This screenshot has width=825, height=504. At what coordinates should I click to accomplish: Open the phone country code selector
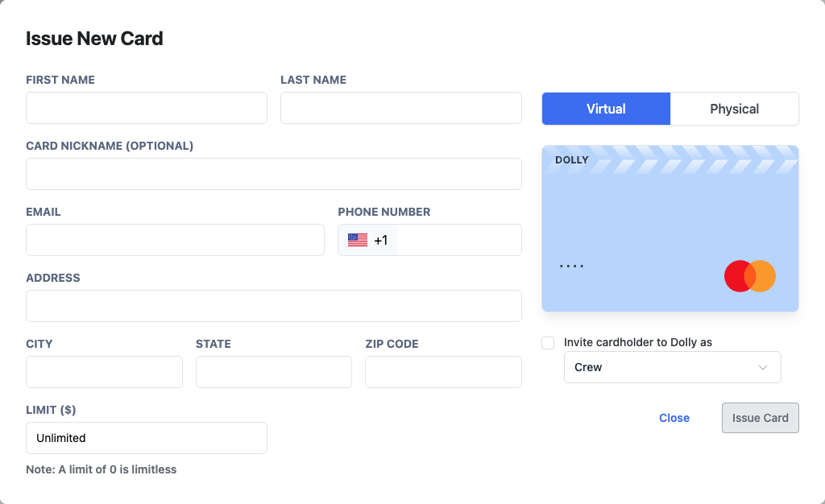(368, 240)
